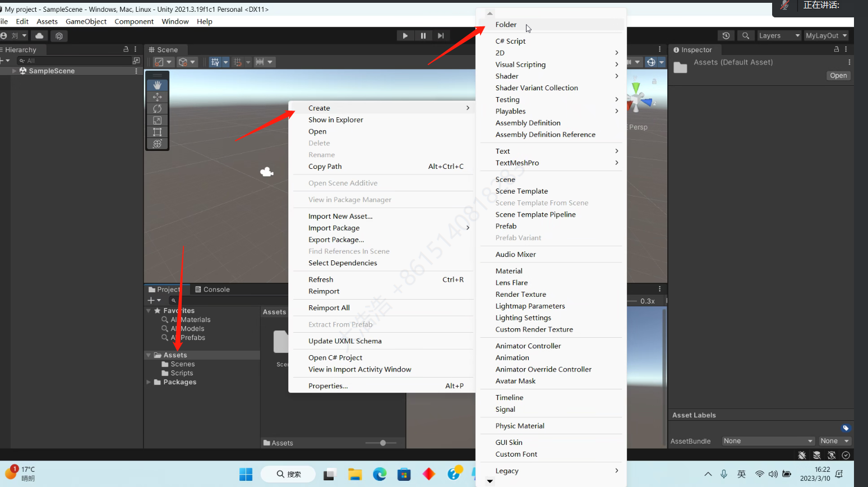Toggle Inspector panel lock

[x=836, y=49]
